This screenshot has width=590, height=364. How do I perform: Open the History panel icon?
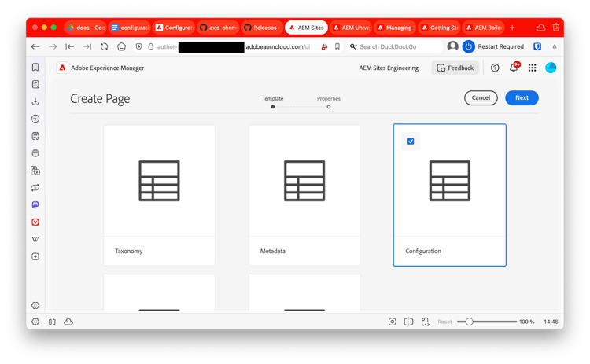point(35,119)
